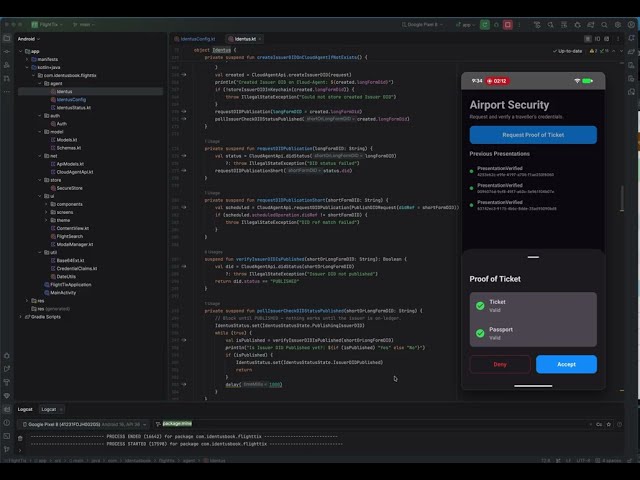
Task: Switch editor to Split view mode
Action: point(598,39)
